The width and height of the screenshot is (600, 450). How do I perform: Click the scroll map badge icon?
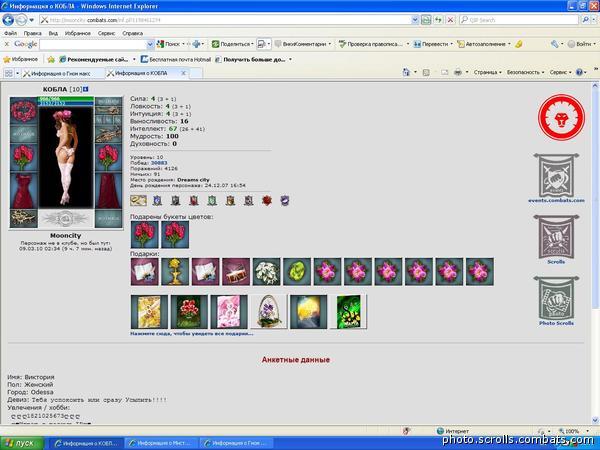point(138,200)
